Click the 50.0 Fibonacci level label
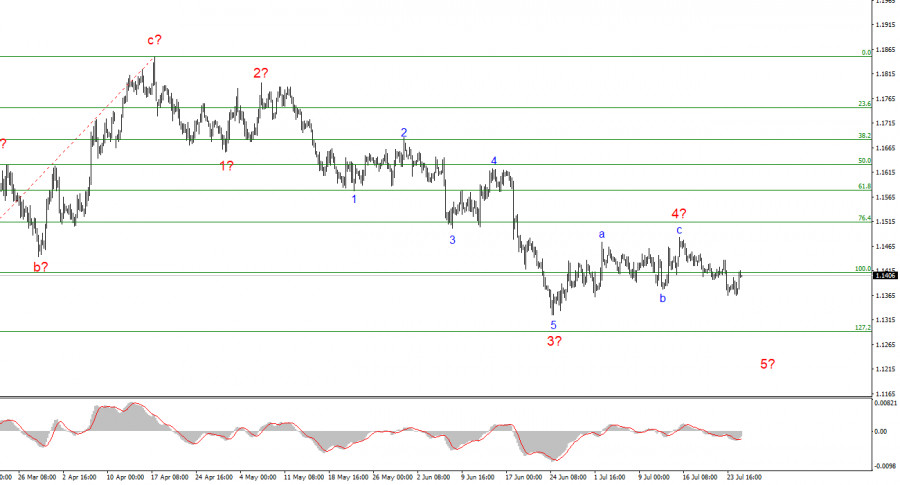 point(864,161)
